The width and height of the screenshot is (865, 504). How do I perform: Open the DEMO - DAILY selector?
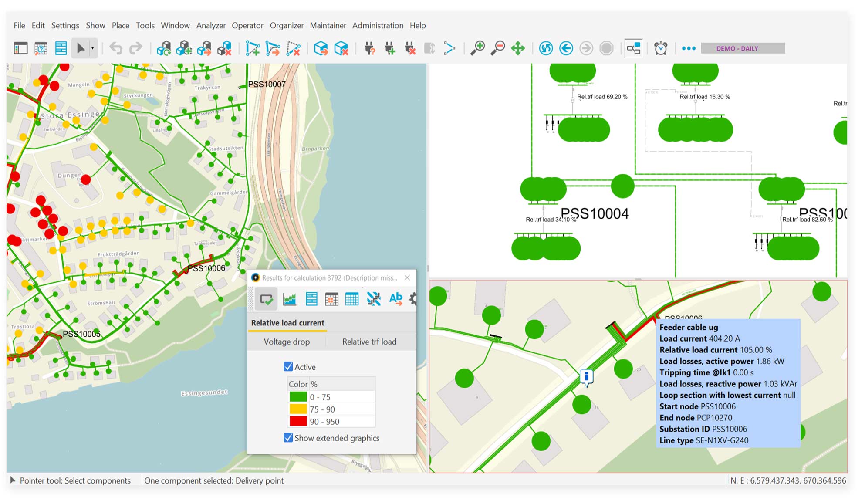[x=743, y=48]
